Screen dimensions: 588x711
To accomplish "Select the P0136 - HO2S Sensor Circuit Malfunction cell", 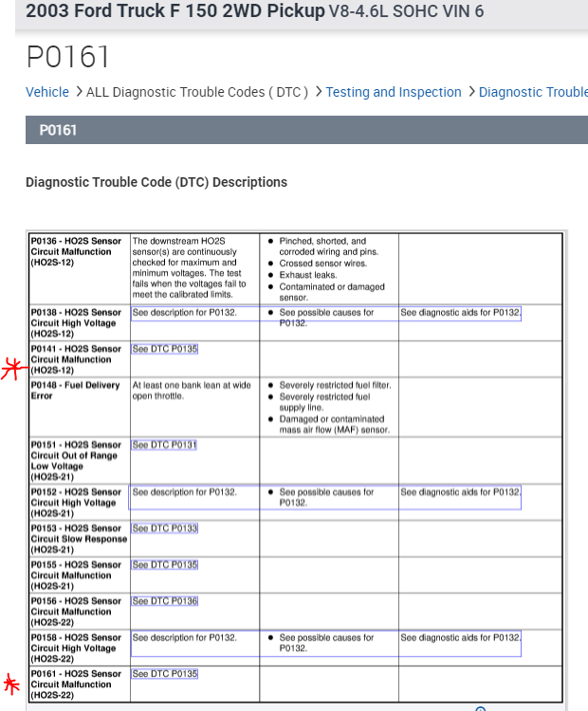I will (x=80, y=269).
